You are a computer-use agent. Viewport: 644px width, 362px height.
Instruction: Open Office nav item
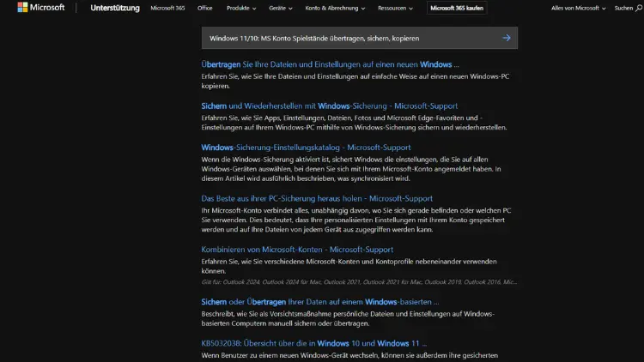pyautogui.click(x=204, y=8)
